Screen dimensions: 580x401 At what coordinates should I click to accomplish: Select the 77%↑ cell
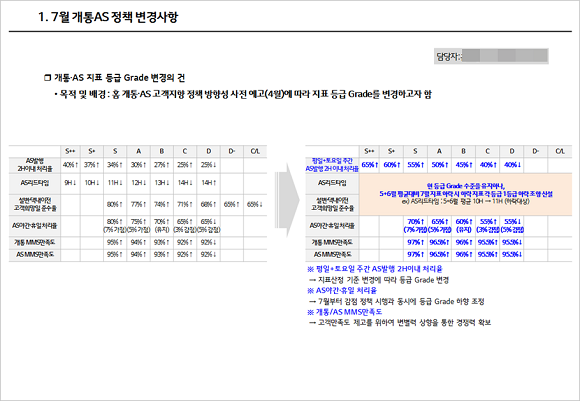[138, 204]
